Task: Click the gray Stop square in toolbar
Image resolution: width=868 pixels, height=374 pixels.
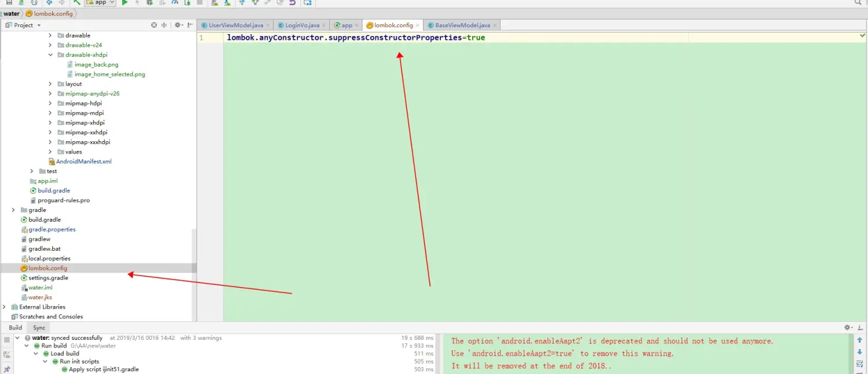Action: pyautogui.click(x=200, y=2)
